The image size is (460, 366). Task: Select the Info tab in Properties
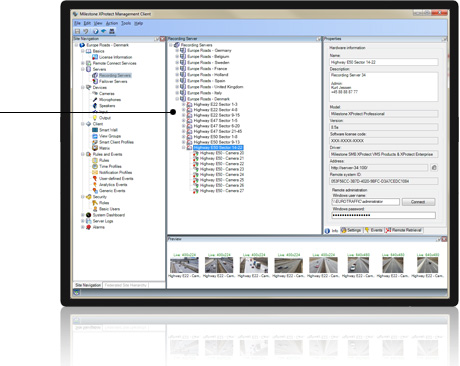pyautogui.click(x=332, y=231)
